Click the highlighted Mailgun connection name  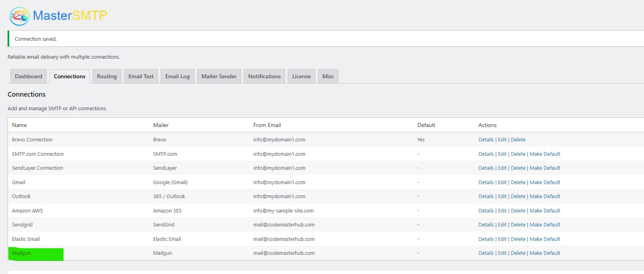click(x=22, y=253)
